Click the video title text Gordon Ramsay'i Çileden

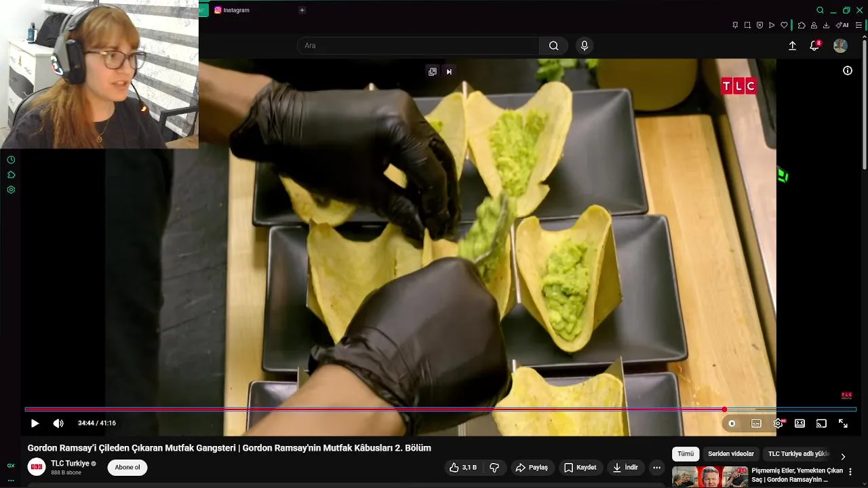click(229, 448)
